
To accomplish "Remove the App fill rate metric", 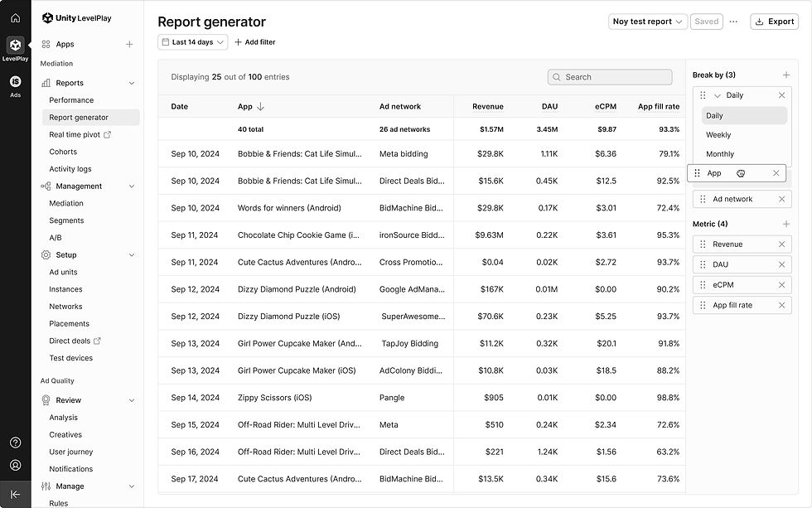I will coord(782,305).
